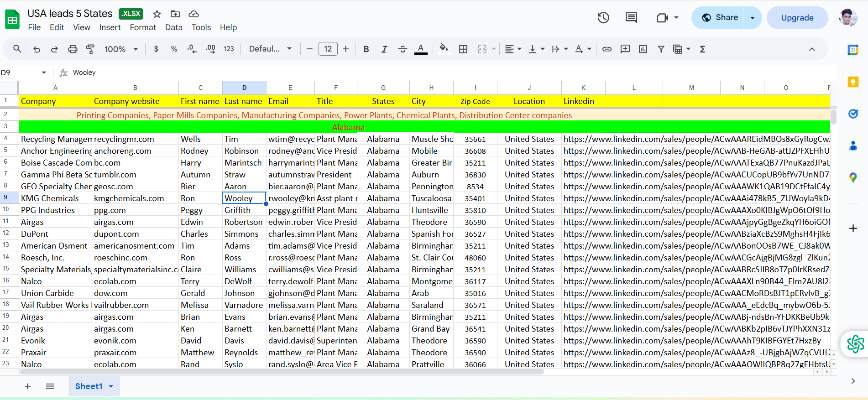Screen dimensions: 868x400
Task: Open Google Calendar side panel
Action: click(x=853, y=50)
